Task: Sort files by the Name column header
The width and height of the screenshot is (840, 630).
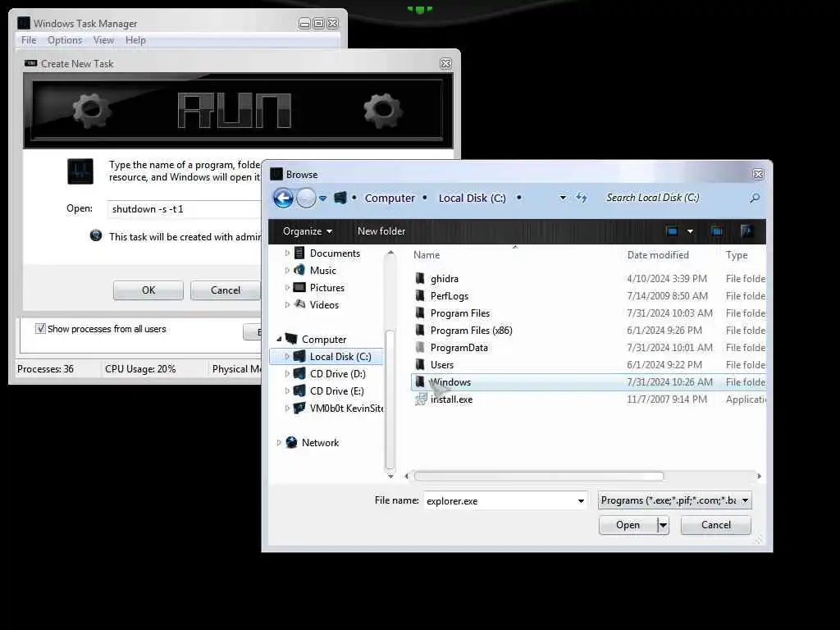Action: pos(427,255)
